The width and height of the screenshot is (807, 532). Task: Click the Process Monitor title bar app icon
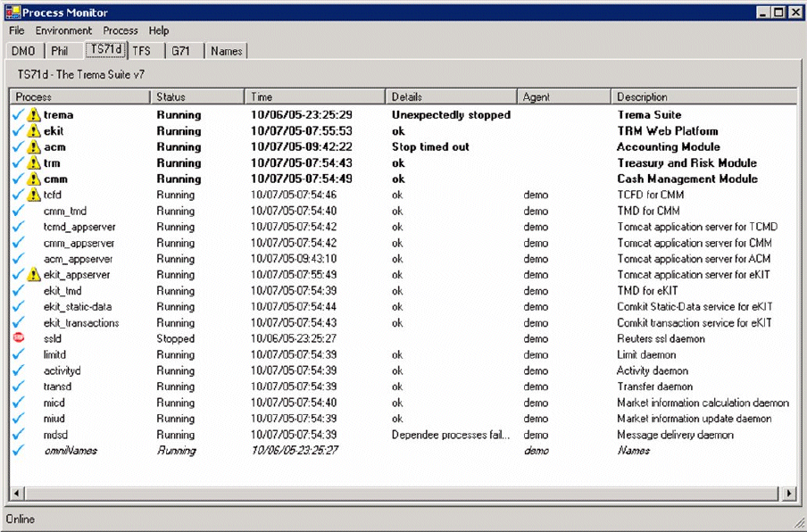point(12,12)
